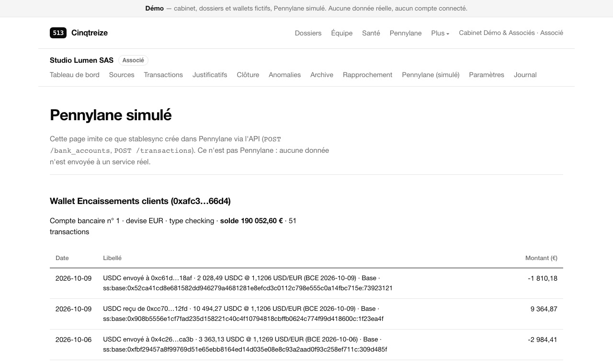Click the POST /transactions code text

coord(153,150)
